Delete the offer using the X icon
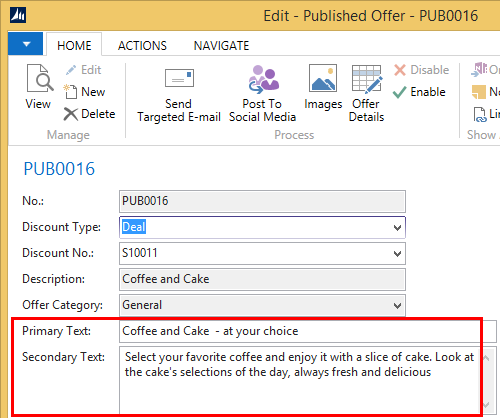This screenshot has width=500, height=418. [x=70, y=114]
